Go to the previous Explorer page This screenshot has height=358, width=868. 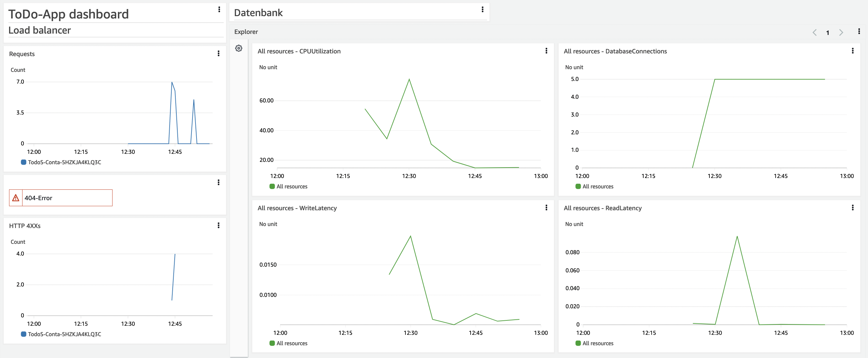pyautogui.click(x=815, y=33)
